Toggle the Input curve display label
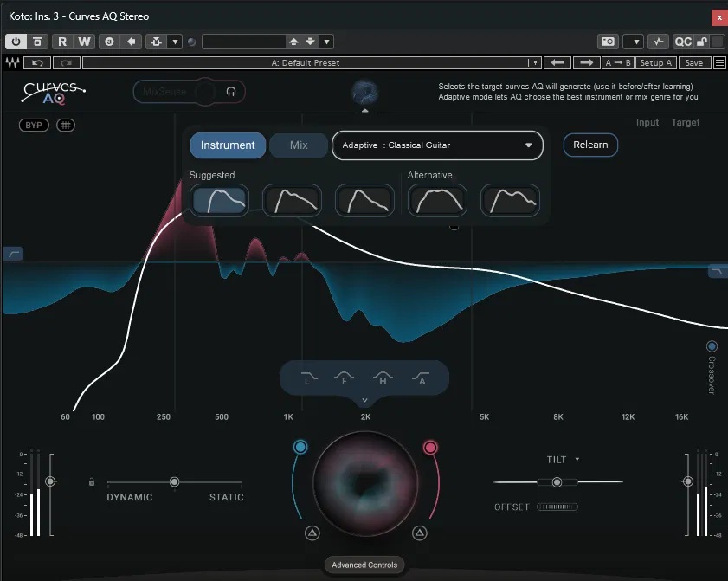 (647, 123)
